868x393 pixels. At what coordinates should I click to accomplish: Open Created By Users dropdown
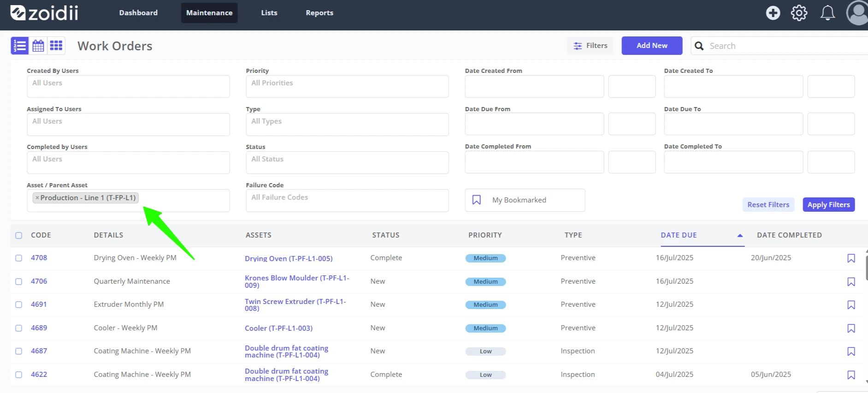coord(128,86)
